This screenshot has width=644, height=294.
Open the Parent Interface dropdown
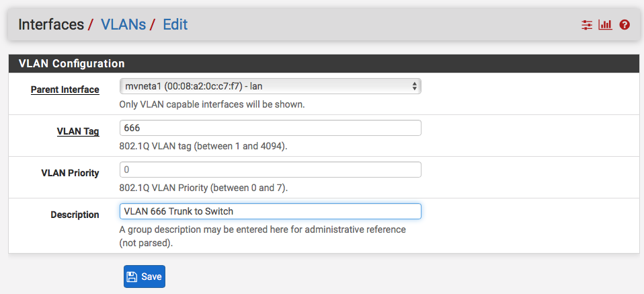pyautogui.click(x=270, y=86)
